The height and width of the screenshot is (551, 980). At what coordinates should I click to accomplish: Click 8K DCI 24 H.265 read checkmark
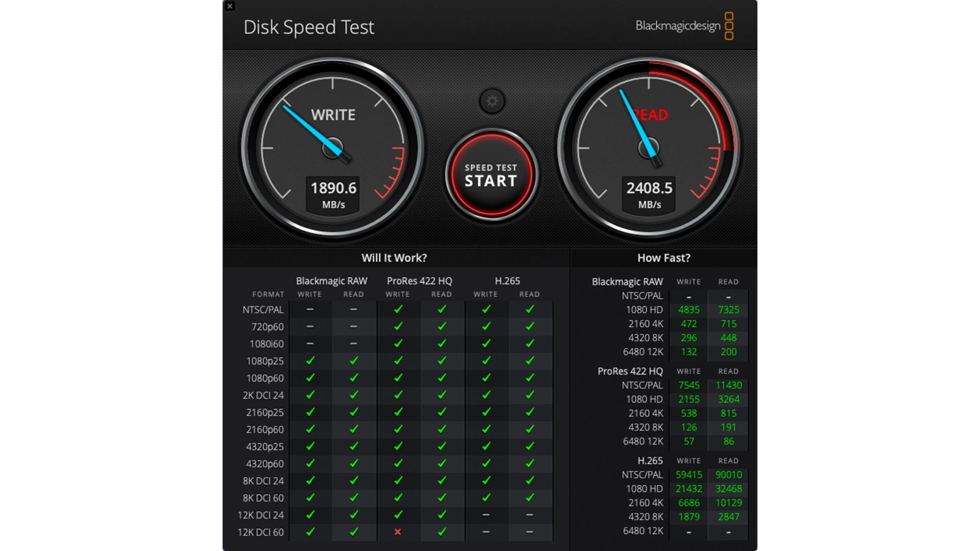point(530,480)
